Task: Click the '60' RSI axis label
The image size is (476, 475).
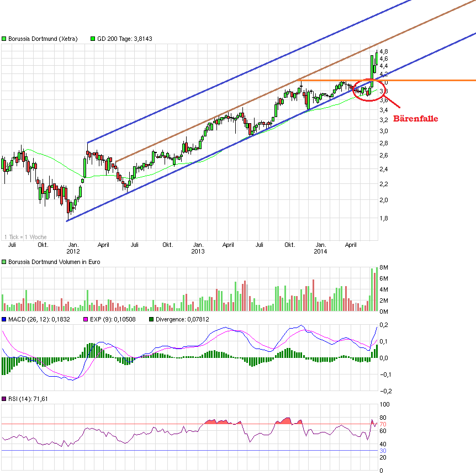Action: pos(383,431)
